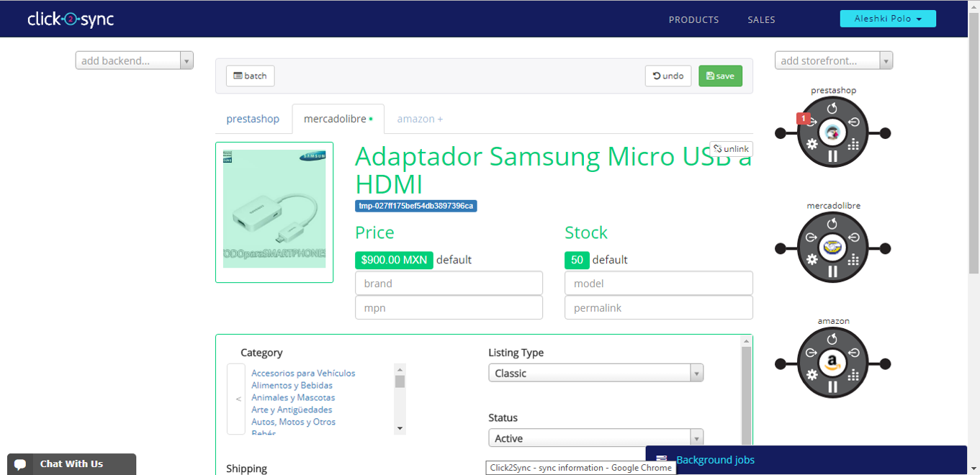Select category Arte y Antigüedades

point(292,410)
